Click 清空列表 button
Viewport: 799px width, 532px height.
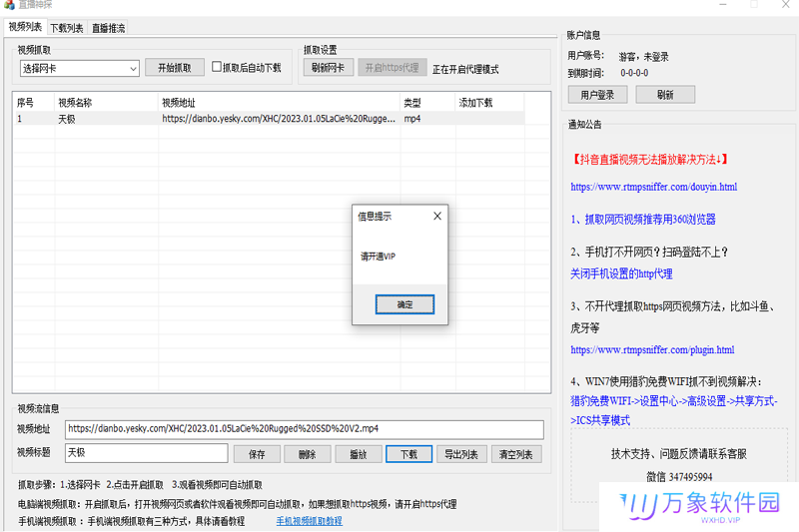pyautogui.click(x=515, y=454)
